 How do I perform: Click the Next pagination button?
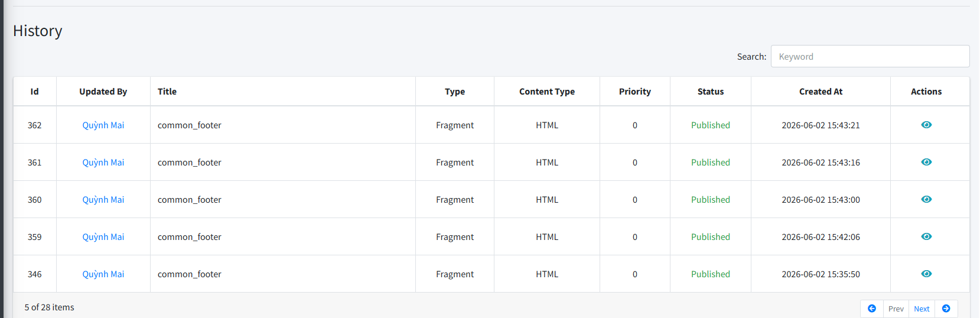click(x=922, y=309)
